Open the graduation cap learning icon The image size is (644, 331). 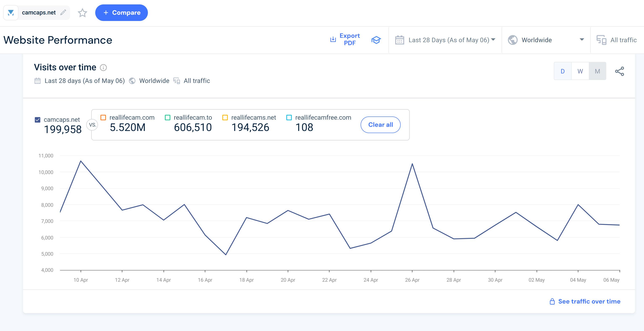point(376,40)
